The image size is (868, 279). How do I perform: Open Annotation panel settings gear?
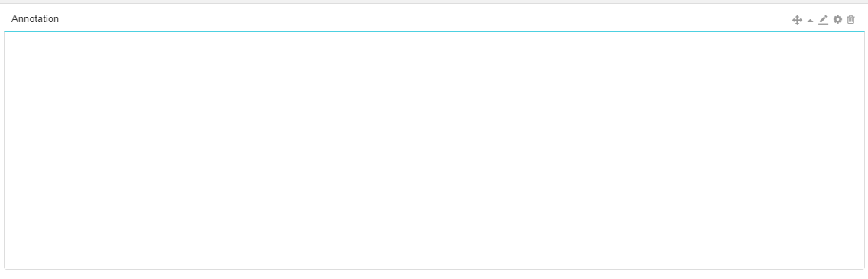point(837,19)
